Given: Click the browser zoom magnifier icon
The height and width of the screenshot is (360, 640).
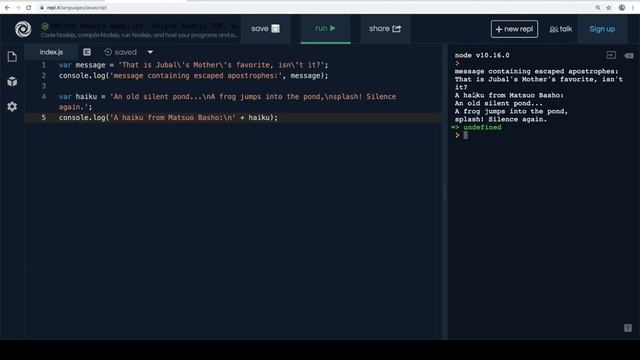Looking at the screenshot, I should (x=598, y=7).
